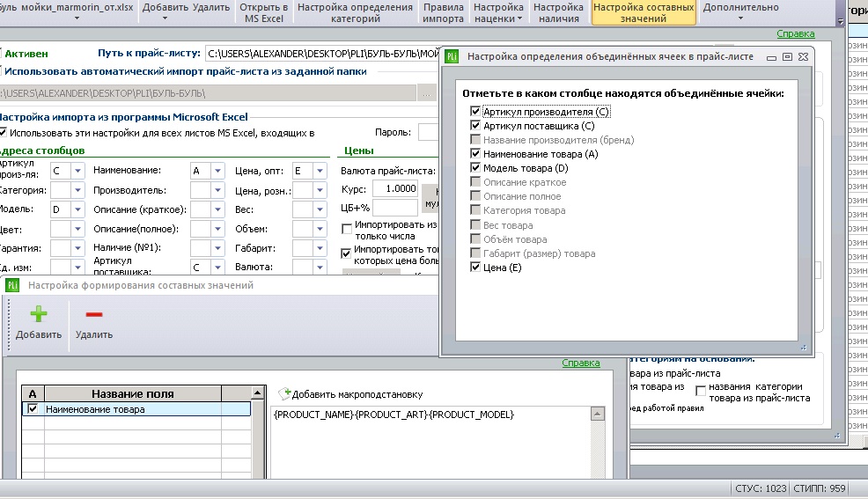Open Правила импорта menu item
The image size is (868, 499).
[443, 12]
